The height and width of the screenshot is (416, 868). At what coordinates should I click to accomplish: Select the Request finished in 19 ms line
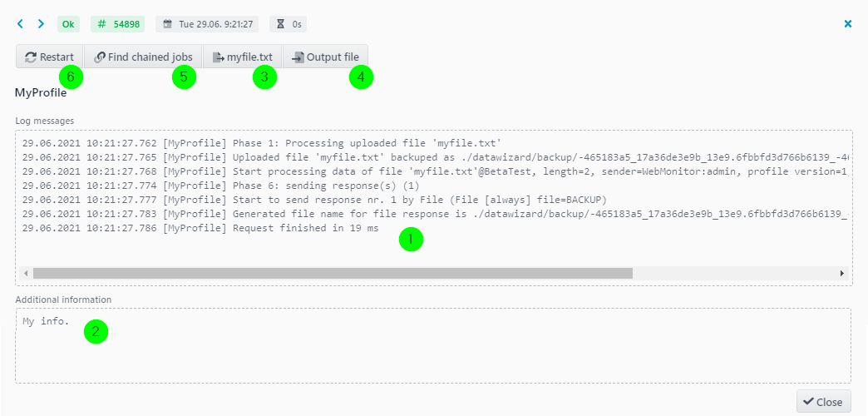(200, 228)
